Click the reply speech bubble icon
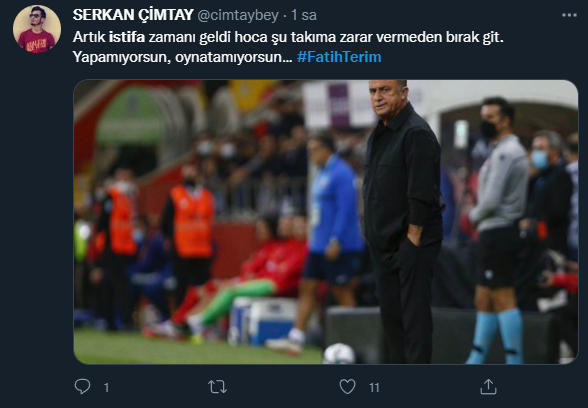The image size is (588, 408). [x=82, y=386]
